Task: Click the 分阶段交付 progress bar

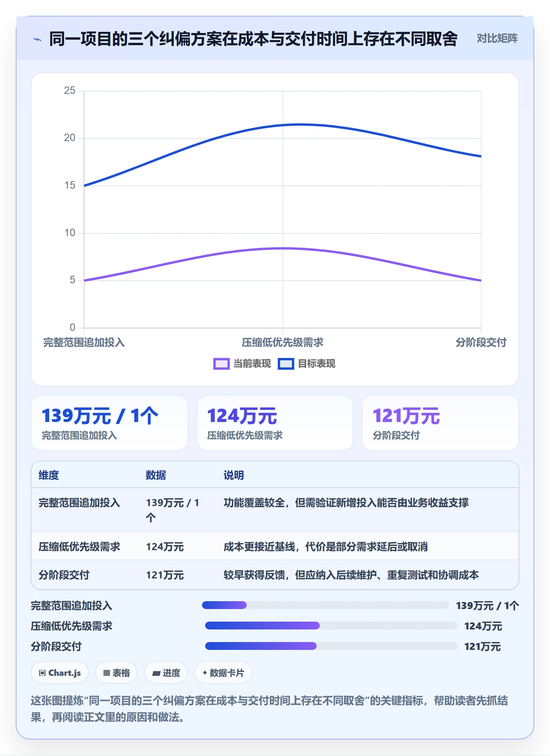Action: pyautogui.click(x=331, y=646)
